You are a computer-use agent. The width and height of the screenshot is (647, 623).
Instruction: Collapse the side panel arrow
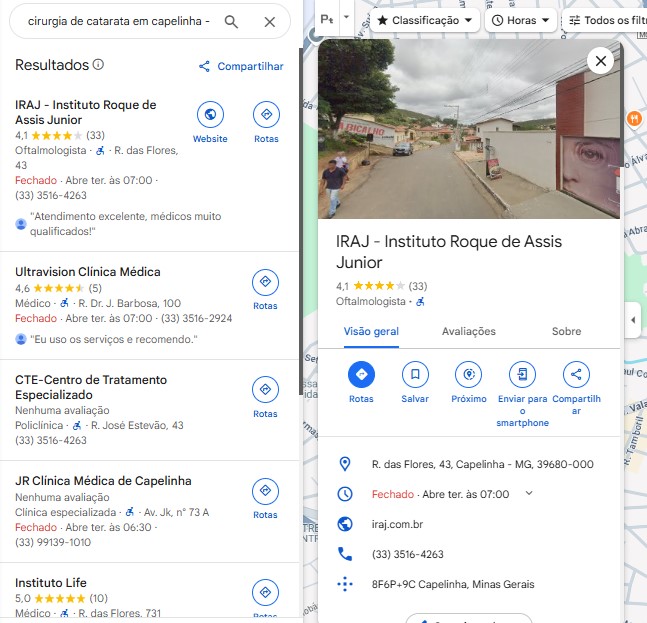point(633,320)
